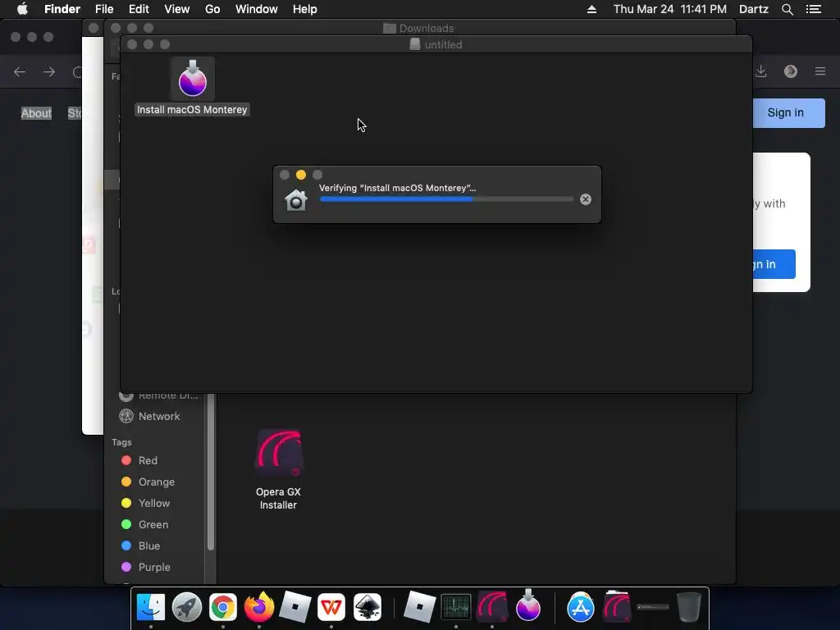This screenshot has width=840, height=630.
Task: Click the Dartz user name in menu bar
Action: click(x=754, y=9)
